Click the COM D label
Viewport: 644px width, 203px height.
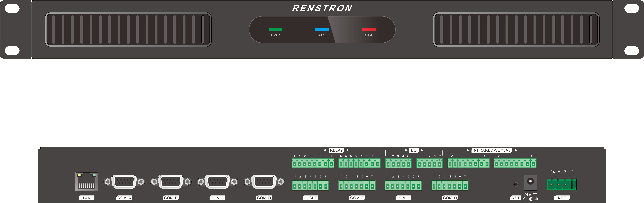[x=264, y=198]
